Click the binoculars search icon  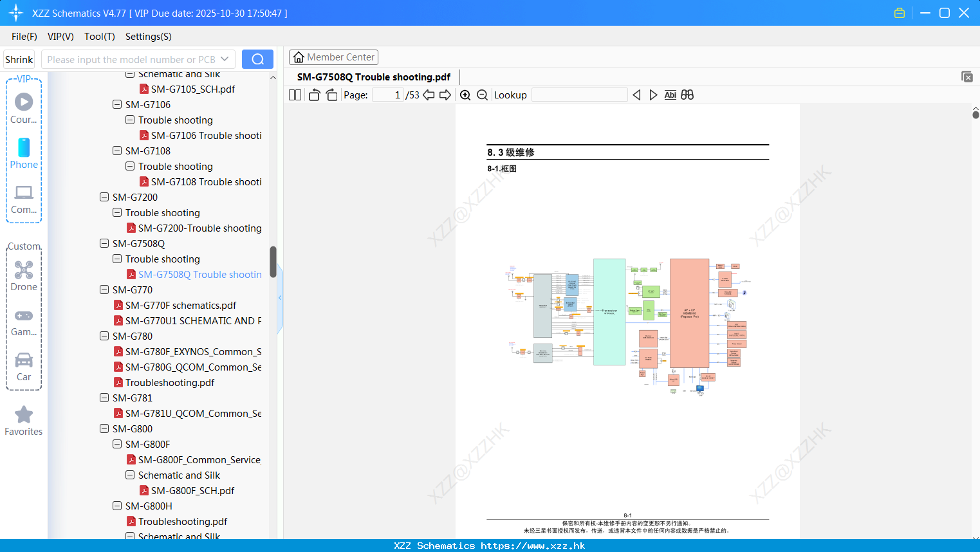687,95
